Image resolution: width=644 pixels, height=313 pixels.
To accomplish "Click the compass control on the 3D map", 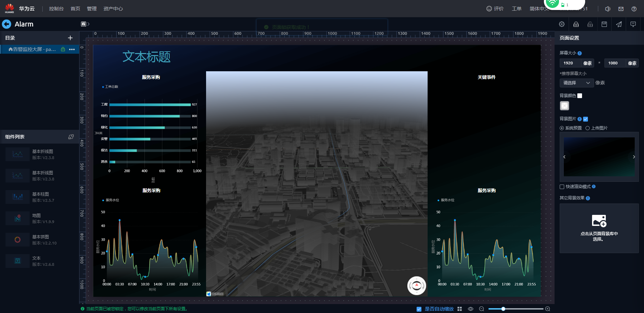I will point(417,285).
